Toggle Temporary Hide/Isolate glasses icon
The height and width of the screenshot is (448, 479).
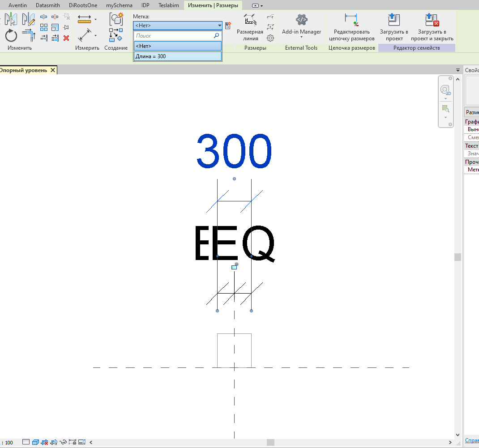tap(63, 442)
